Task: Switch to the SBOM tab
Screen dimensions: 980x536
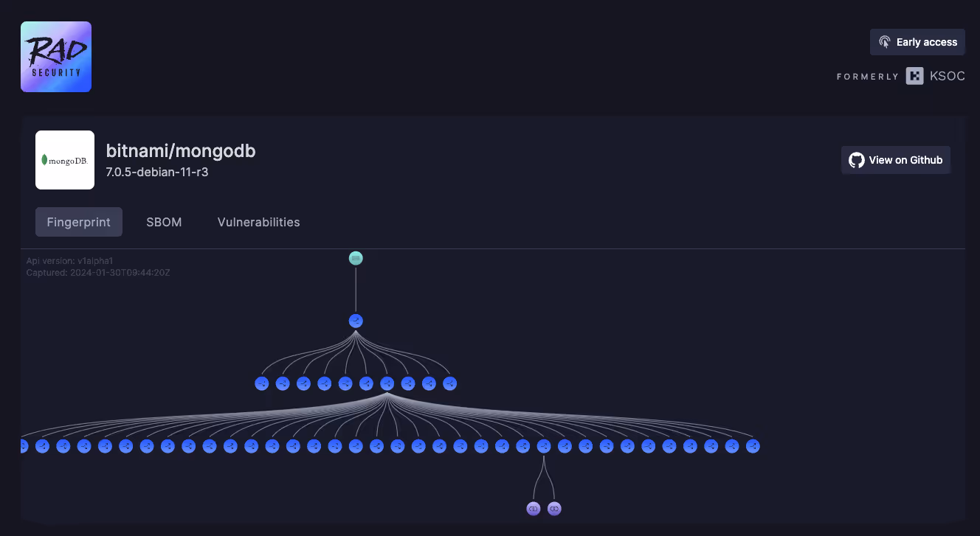Action: 164,222
